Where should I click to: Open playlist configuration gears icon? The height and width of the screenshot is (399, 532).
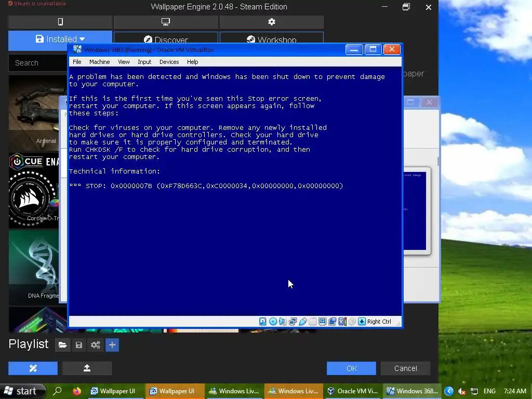pos(96,345)
